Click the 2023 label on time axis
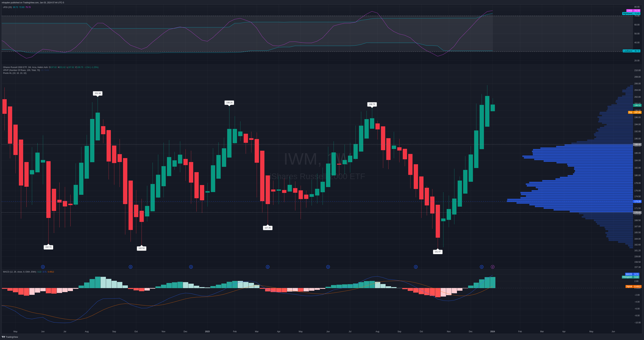Screen dimensions: 644x340 point(207,331)
